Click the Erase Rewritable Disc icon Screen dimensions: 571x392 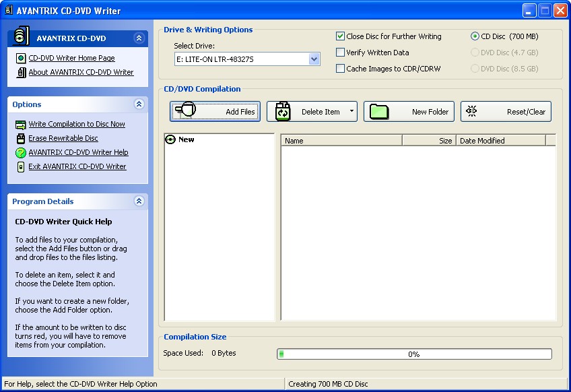coord(21,139)
